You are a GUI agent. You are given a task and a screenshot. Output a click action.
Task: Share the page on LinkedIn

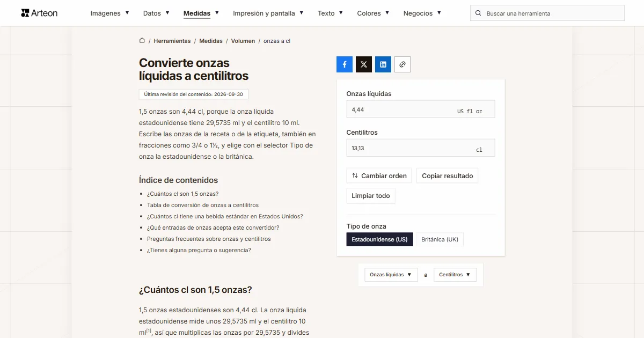tap(383, 64)
